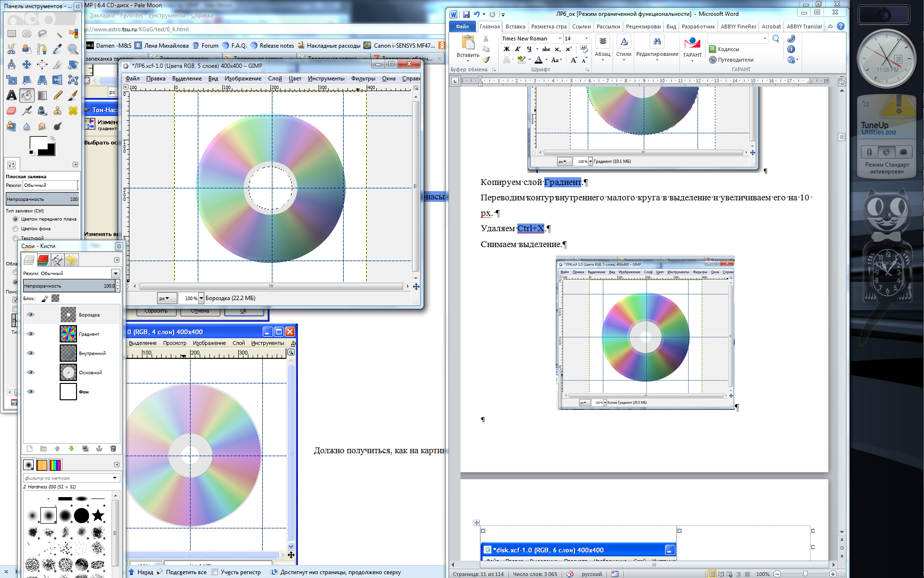Select the Blend gradient tool
The image size is (924, 578).
pos(42,95)
